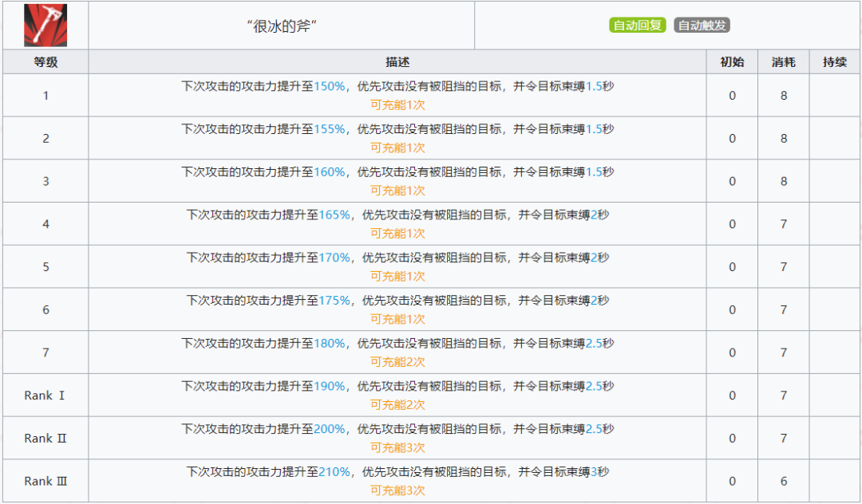
Task: Select the skill name “很冰的斧”
Action: (282, 26)
